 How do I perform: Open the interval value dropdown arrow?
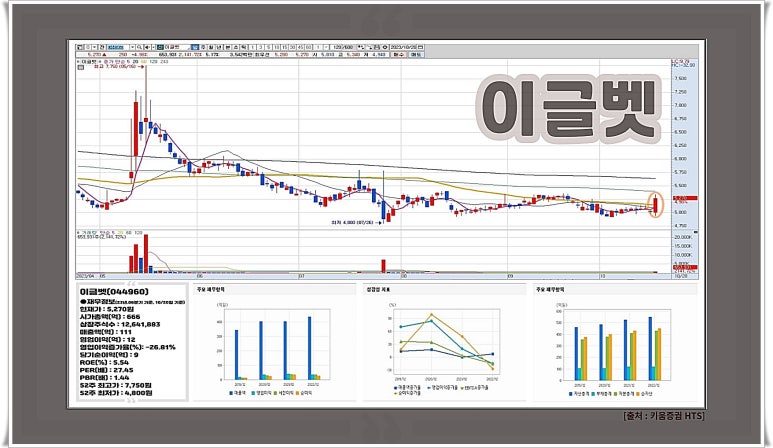click(x=326, y=47)
